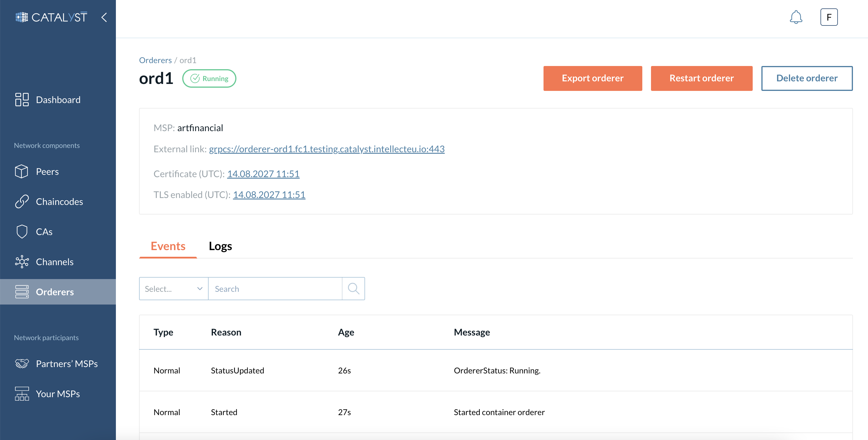Click the Restart orderer button
Viewport: 868px width, 440px height.
tap(702, 78)
